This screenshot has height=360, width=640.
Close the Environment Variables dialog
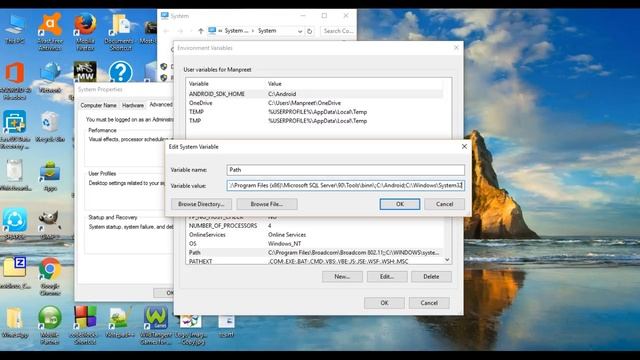pos(456,48)
